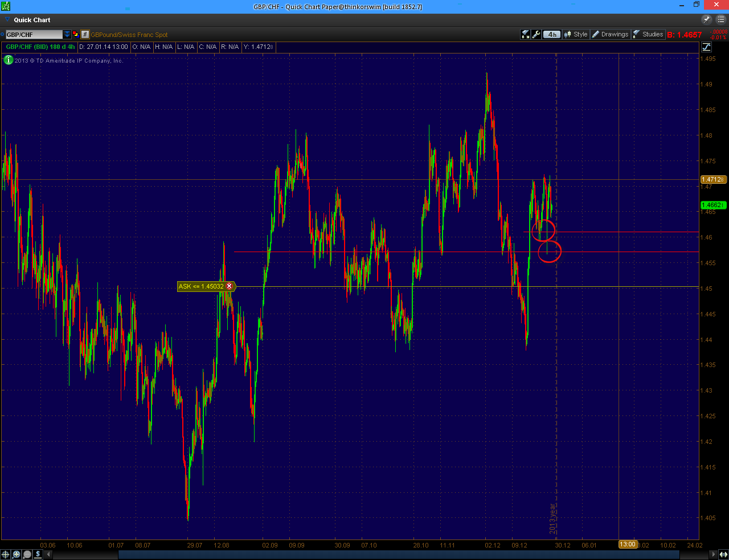Click the H: N/A high readout
The image size is (729, 560).
[164, 47]
